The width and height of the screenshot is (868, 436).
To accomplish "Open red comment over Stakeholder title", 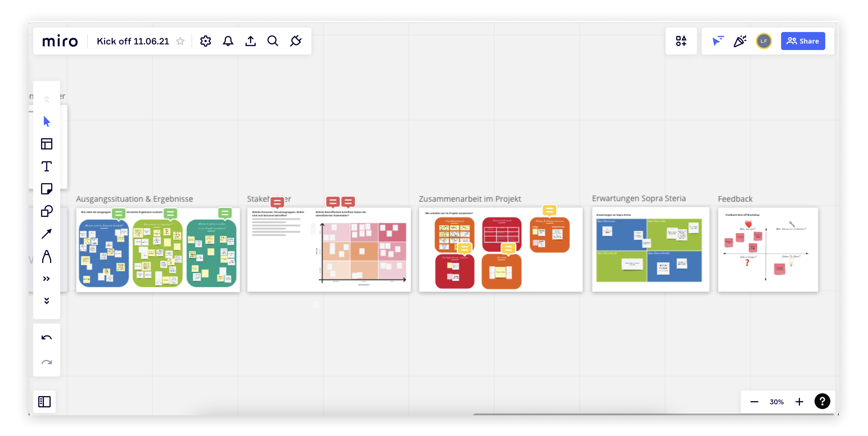I will click(277, 202).
